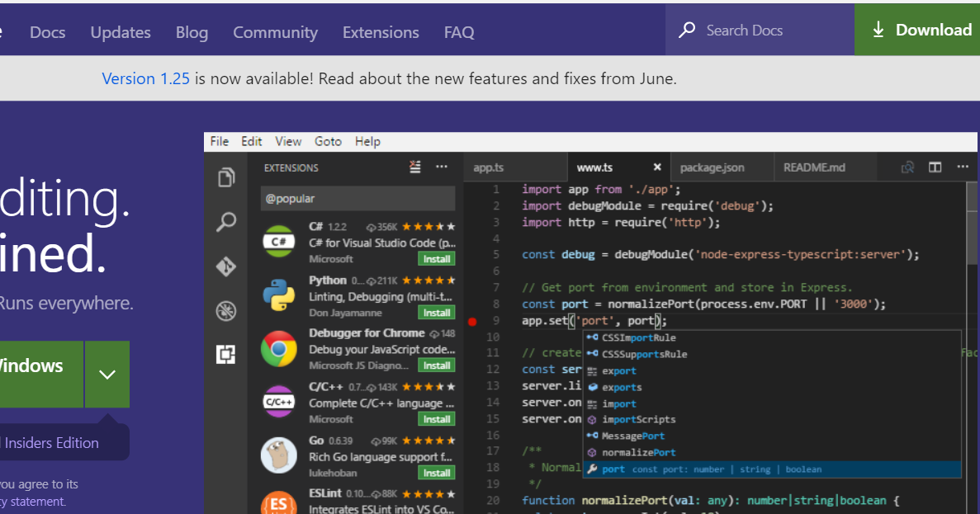Expand the download options chevron dropdown

pyautogui.click(x=107, y=374)
